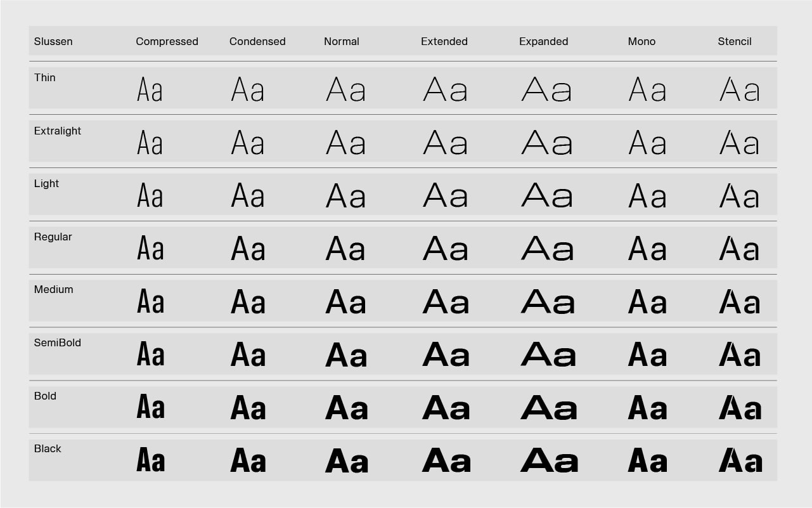Click the SemiBold Condensed Aa sample
The height and width of the screenshot is (508, 812).
pos(248,355)
